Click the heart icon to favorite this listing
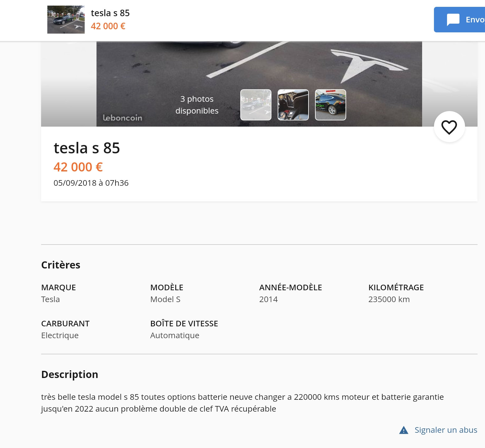 tap(449, 127)
